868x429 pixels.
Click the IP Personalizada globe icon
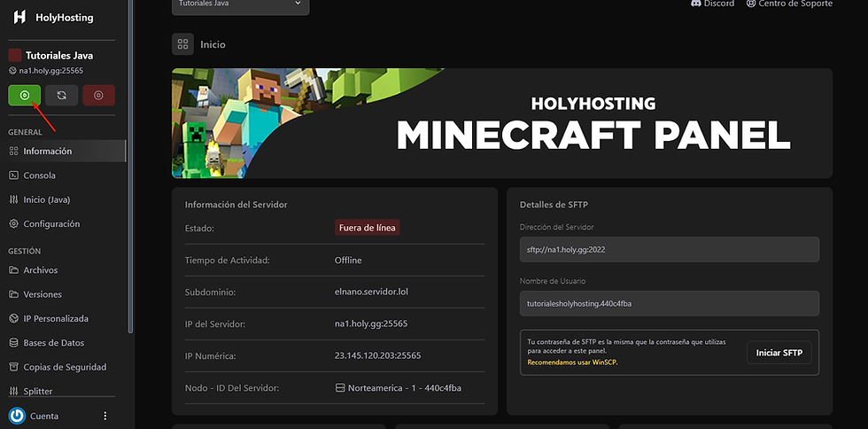(x=14, y=319)
